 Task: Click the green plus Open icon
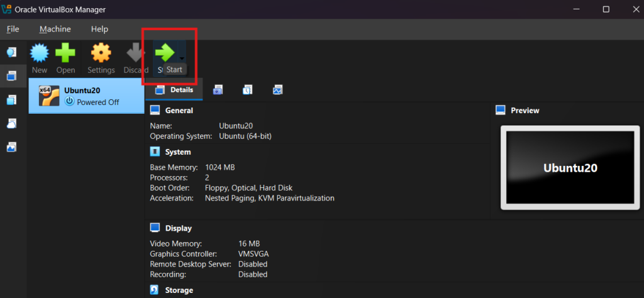click(x=65, y=53)
